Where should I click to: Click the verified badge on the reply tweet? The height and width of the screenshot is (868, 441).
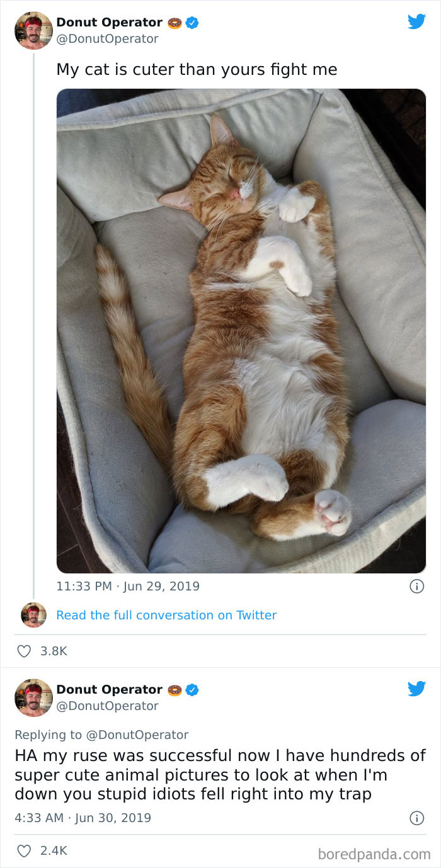[x=193, y=689]
